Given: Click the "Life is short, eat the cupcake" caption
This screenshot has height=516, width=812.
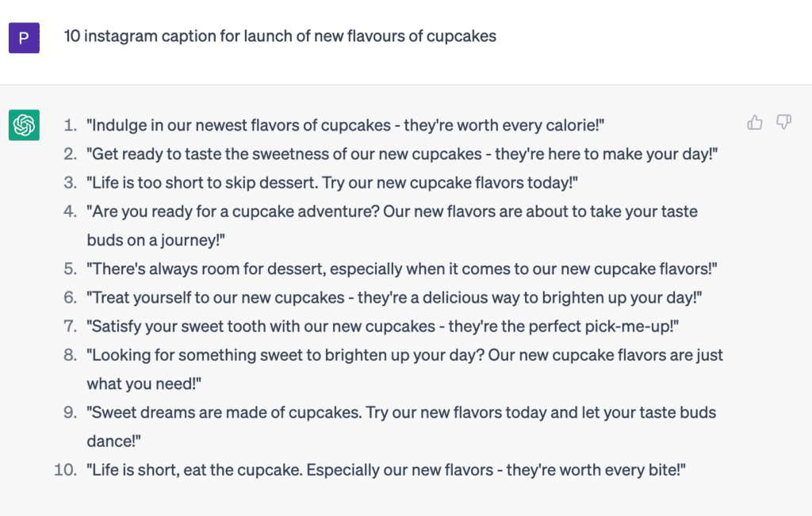Looking at the screenshot, I should point(385,470).
